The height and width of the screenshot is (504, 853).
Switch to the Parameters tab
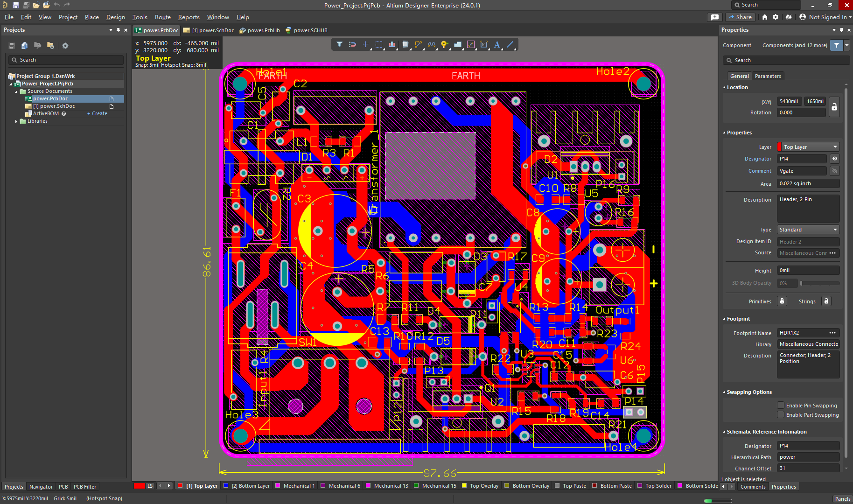(x=768, y=76)
